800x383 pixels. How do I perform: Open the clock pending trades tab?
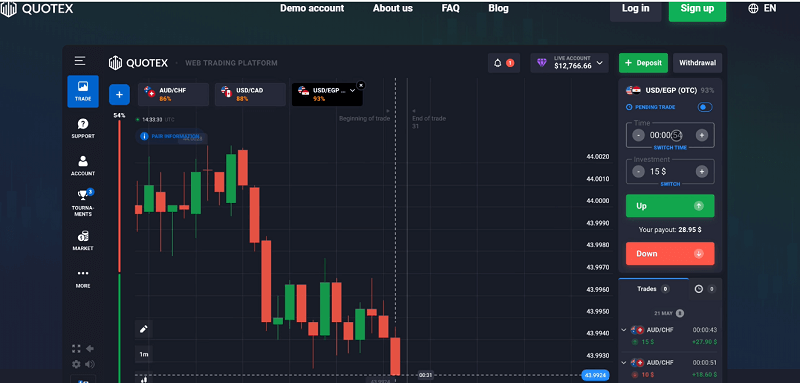705,289
